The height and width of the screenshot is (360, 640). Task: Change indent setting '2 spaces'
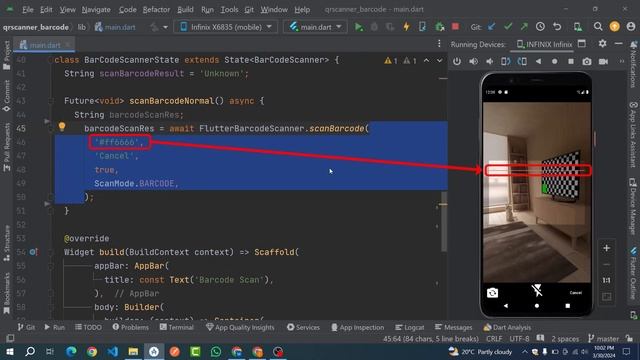tap(565, 339)
